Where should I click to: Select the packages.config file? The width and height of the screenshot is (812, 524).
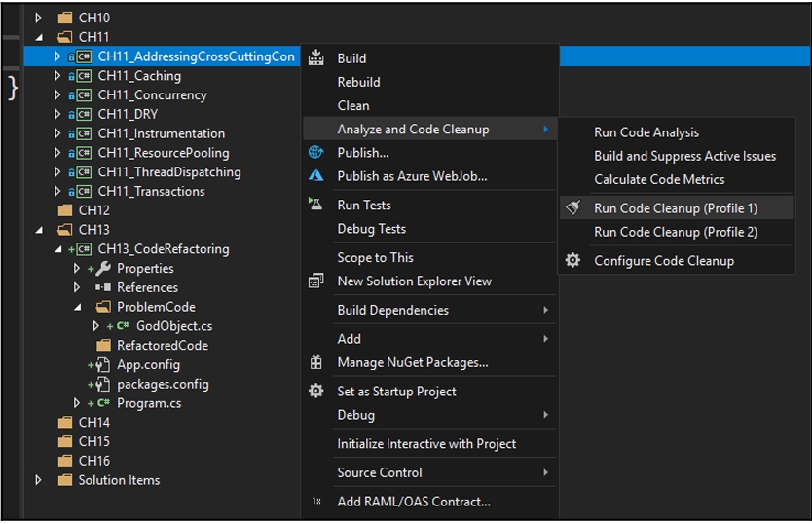(x=162, y=384)
